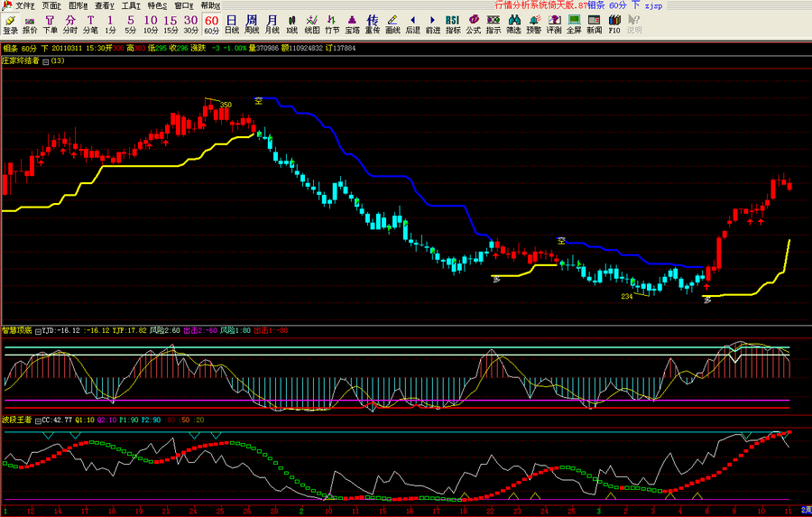Screen dimensions: 812x517
Task: Open the RSI 指标 indicator tool
Action: coord(452,23)
